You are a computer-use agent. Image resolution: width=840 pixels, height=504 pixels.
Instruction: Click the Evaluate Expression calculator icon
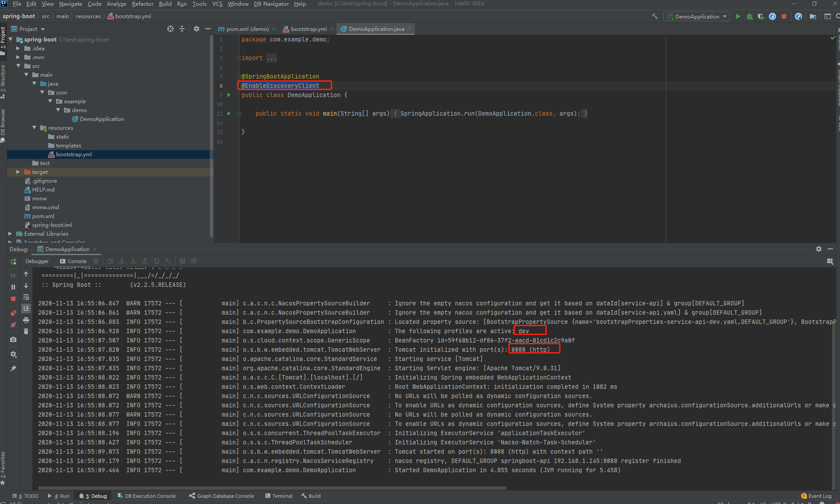182,261
